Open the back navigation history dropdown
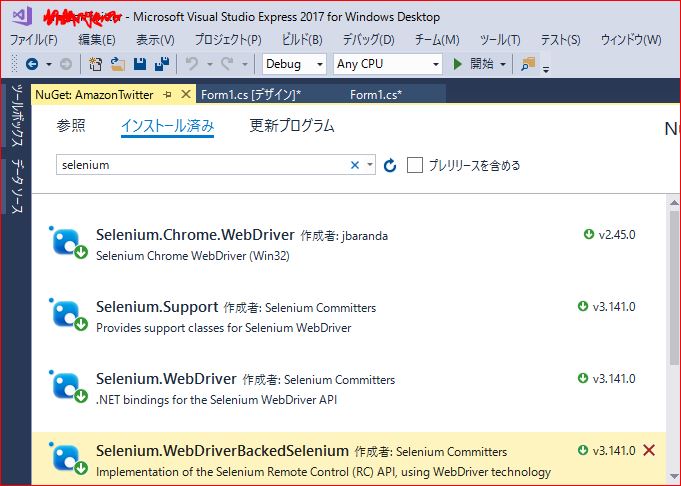The image size is (681, 486). click(x=49, y=65)
